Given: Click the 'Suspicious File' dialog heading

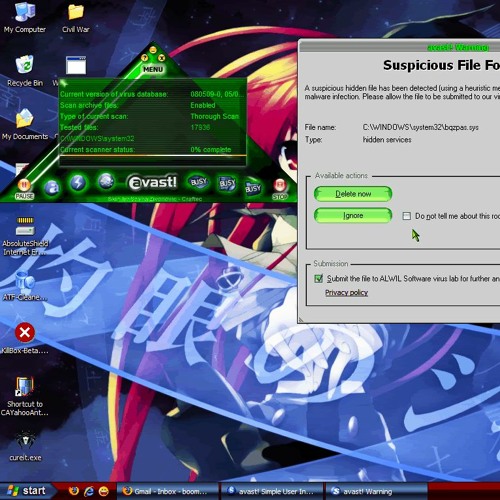Looking at the screenshot, I should 441,65.
